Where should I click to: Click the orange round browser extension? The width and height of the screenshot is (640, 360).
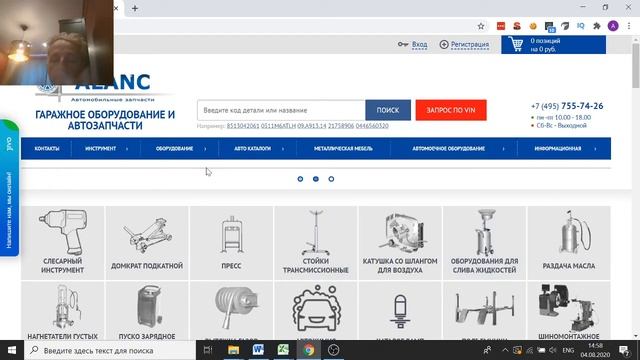(533, 26)
